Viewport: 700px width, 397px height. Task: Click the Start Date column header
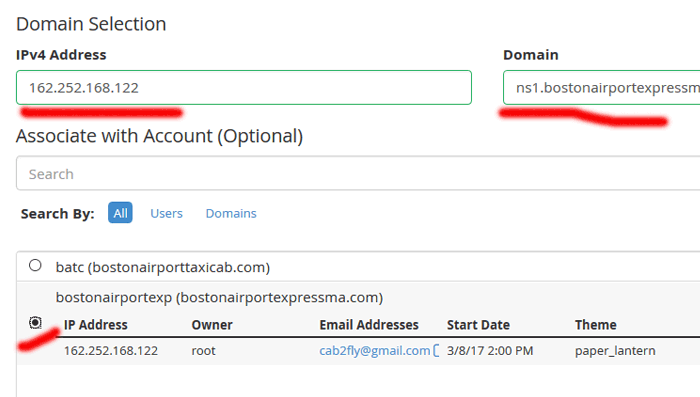coord(478,325)
